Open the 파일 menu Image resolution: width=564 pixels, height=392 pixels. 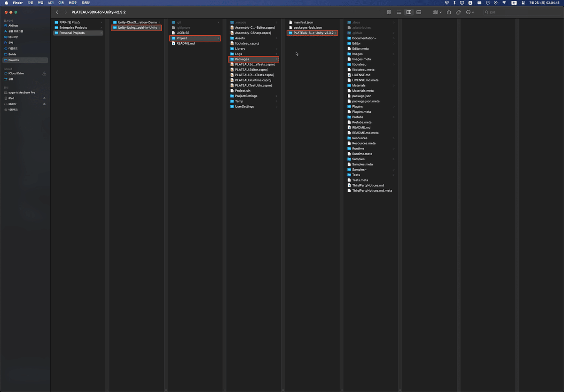[29, 2]
